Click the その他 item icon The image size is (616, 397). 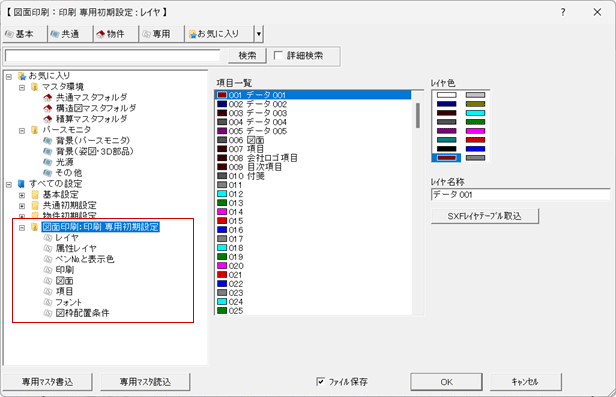[48, 173]
